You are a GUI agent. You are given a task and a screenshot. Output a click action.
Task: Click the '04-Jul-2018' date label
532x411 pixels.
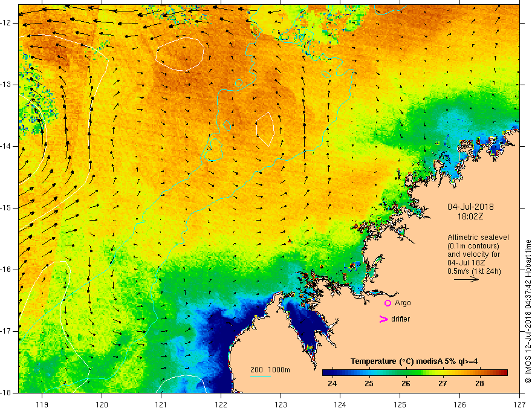(x=470, y=207)
